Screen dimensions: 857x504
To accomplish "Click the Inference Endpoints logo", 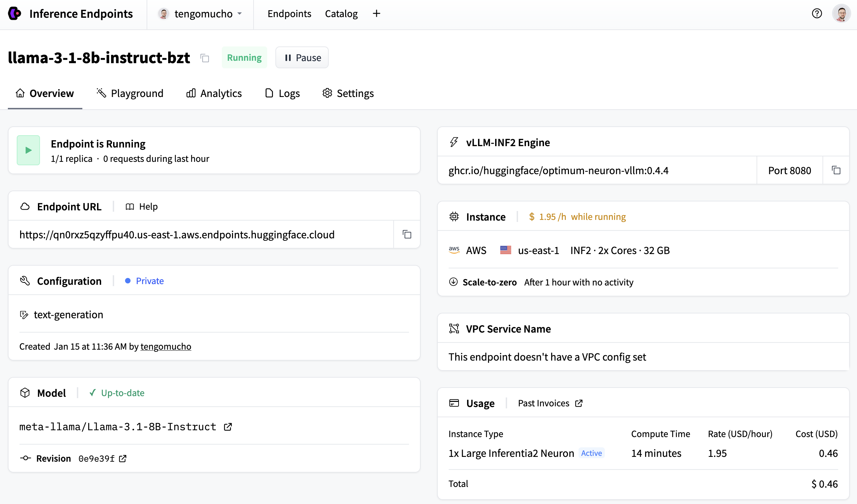I will pos(14,14).
